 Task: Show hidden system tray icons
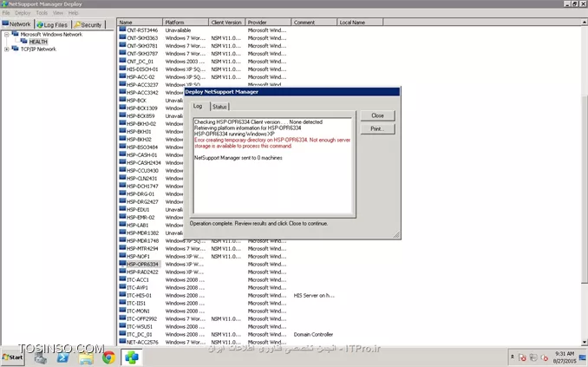(513, 357)
